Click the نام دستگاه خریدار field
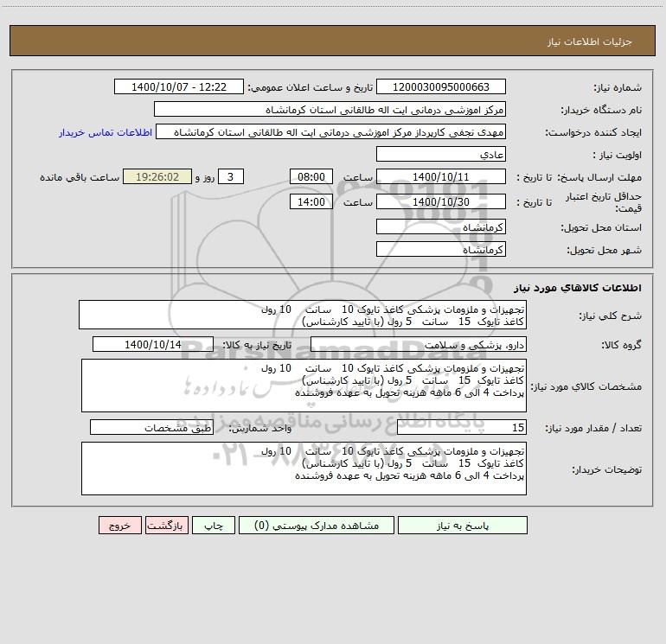Screen dimensions: 666x644 point(330,110)
